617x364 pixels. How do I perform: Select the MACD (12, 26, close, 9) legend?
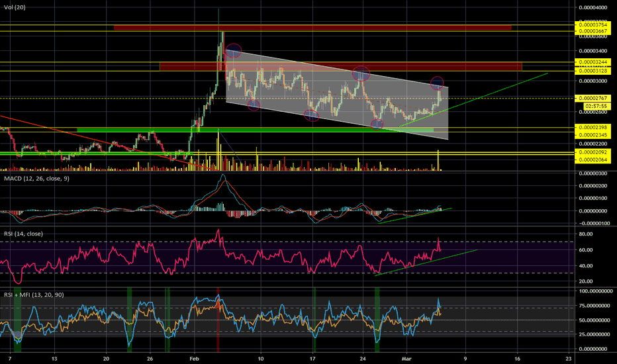click(x=36, y=179)
